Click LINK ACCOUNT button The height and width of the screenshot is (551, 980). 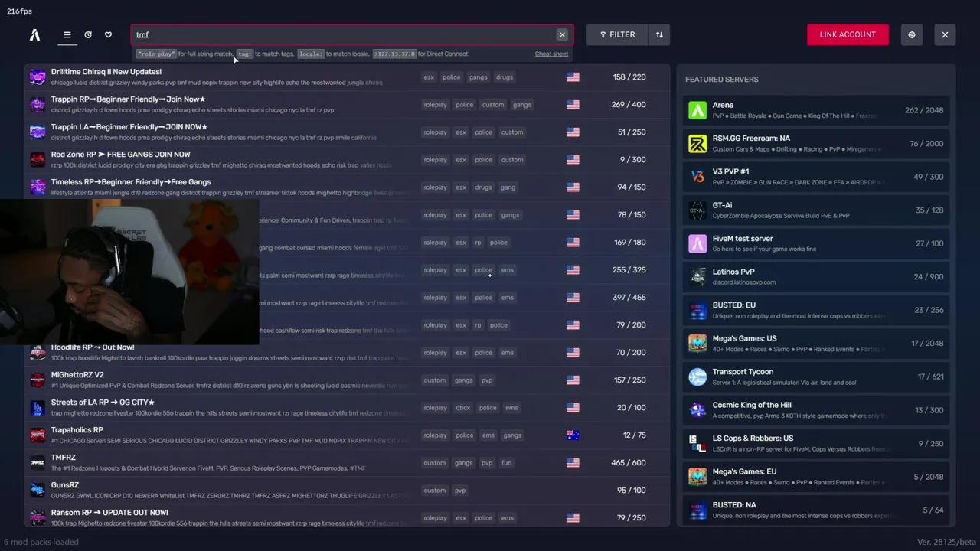point(848,34)
